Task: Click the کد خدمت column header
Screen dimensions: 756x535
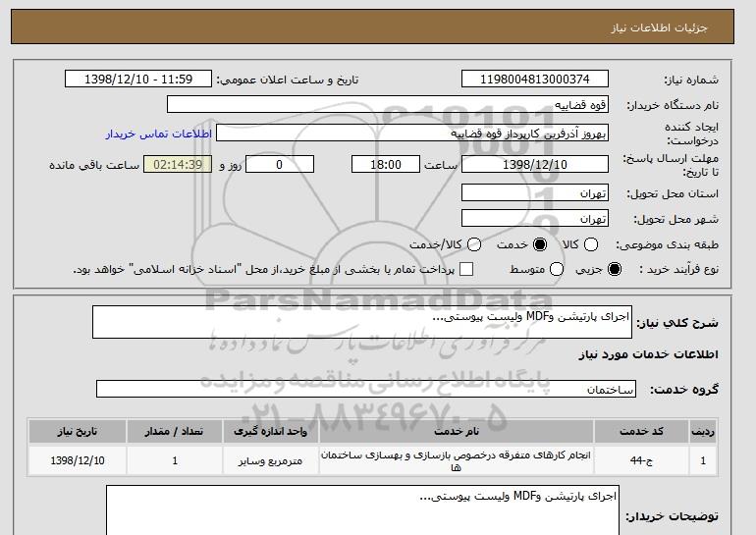Action: coord(641,431)
